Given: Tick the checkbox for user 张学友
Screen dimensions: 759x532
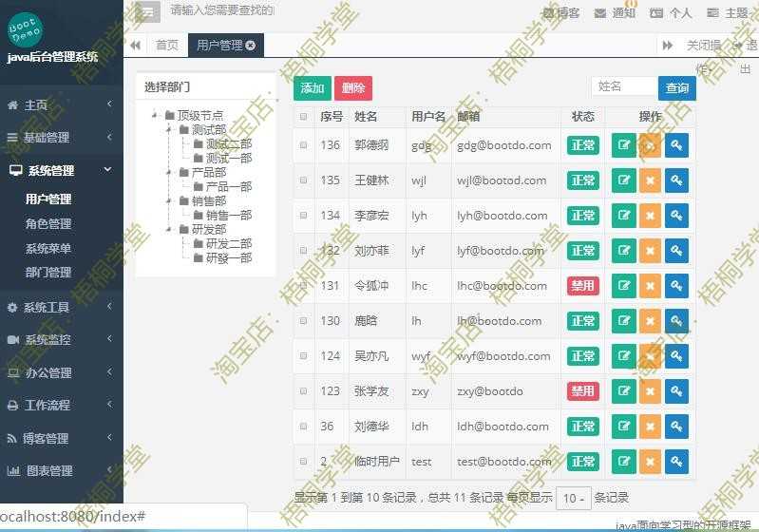Looking at the screenshot, I should [303, 391].
